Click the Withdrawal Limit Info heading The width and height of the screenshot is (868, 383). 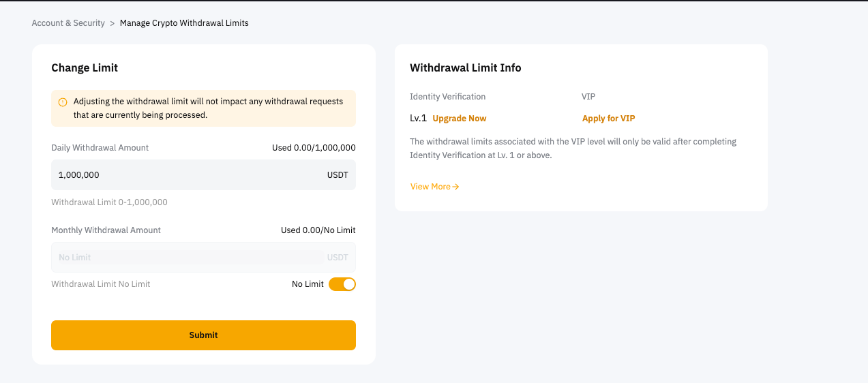465,67
